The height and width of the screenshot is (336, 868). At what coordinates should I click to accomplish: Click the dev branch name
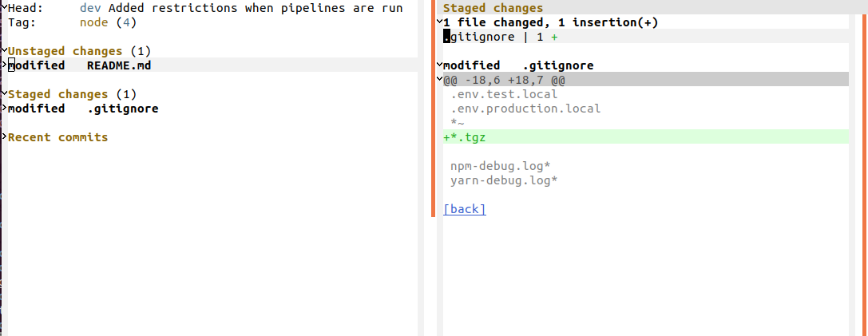[x=90, y=8]
